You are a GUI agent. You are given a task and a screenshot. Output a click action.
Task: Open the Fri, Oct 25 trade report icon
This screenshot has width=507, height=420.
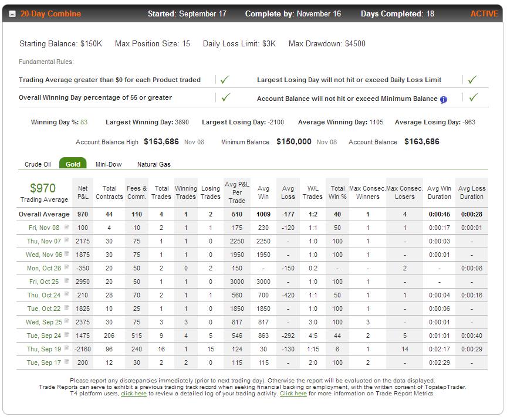66,280
